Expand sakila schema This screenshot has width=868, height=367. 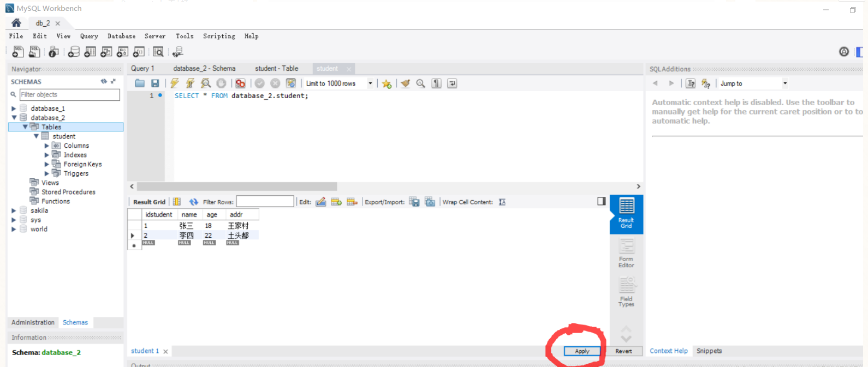coord(14,210)
